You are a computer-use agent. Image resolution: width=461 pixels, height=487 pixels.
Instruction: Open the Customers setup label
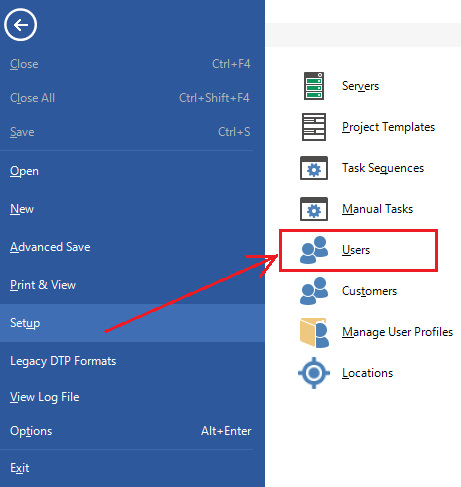pos(370,291)
